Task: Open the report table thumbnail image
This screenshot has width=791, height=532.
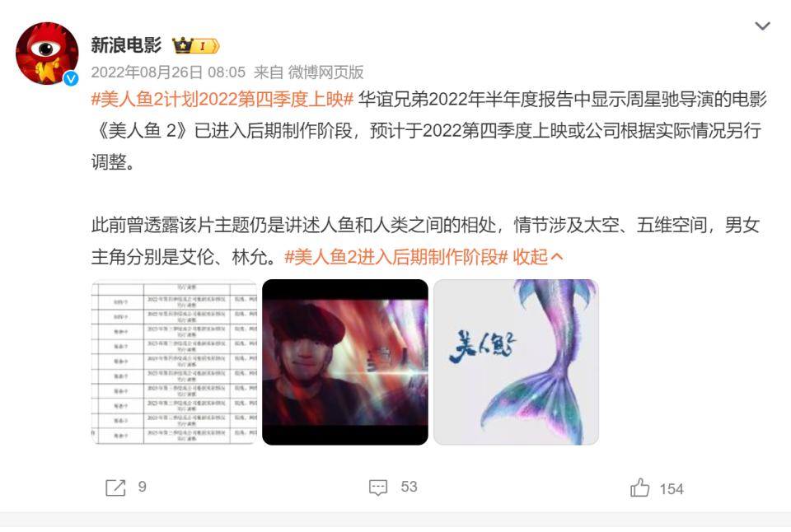Action: pos(174,362)
